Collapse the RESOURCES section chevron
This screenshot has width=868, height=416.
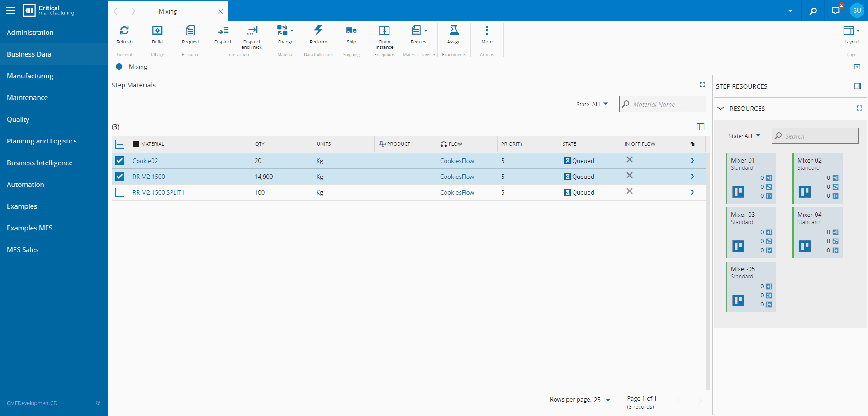pos(721,109)
